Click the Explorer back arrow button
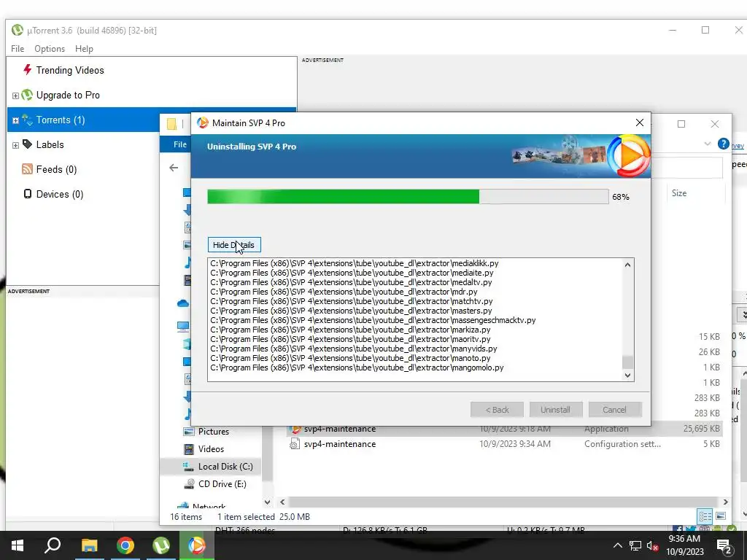This screenshot has height=560, width=747. click(174, 168)
